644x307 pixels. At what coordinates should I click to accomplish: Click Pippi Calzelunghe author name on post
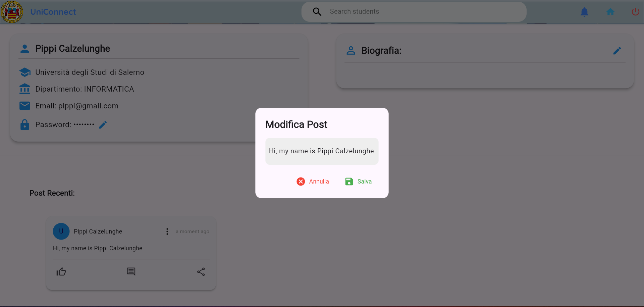(98, 232)
